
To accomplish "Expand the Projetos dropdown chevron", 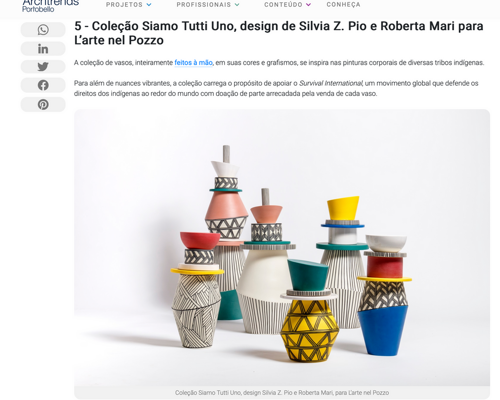I will [149, 5].
